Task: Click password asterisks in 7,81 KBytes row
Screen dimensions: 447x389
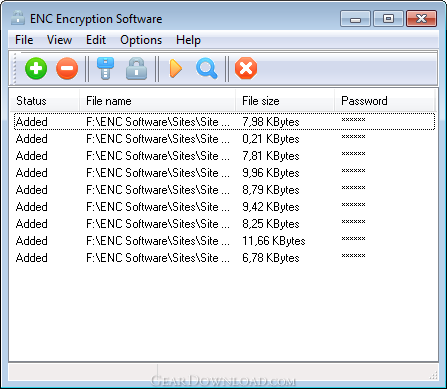Action: click(353, 154)
